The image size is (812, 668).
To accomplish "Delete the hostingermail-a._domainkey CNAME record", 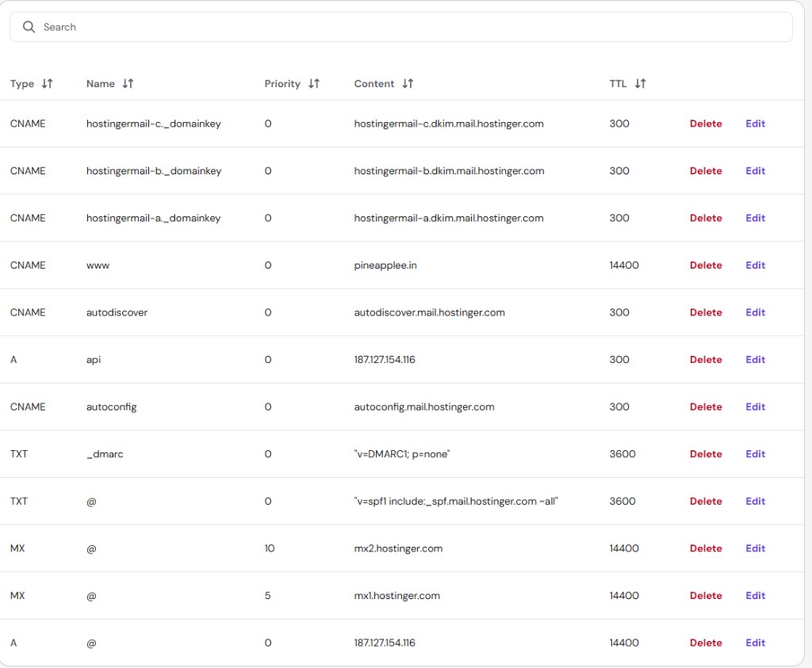I will pyautogui.click(x=705, y=218).
